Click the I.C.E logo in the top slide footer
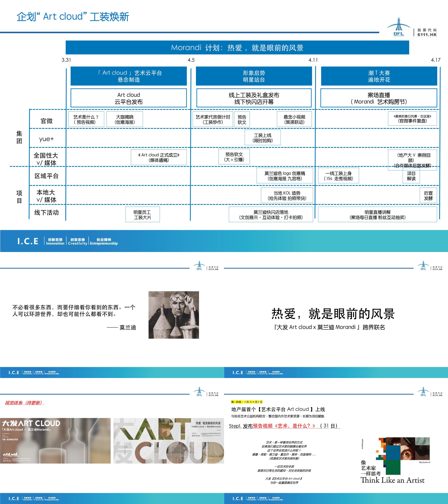Screen dimensions: 448x504 point(28,241)
